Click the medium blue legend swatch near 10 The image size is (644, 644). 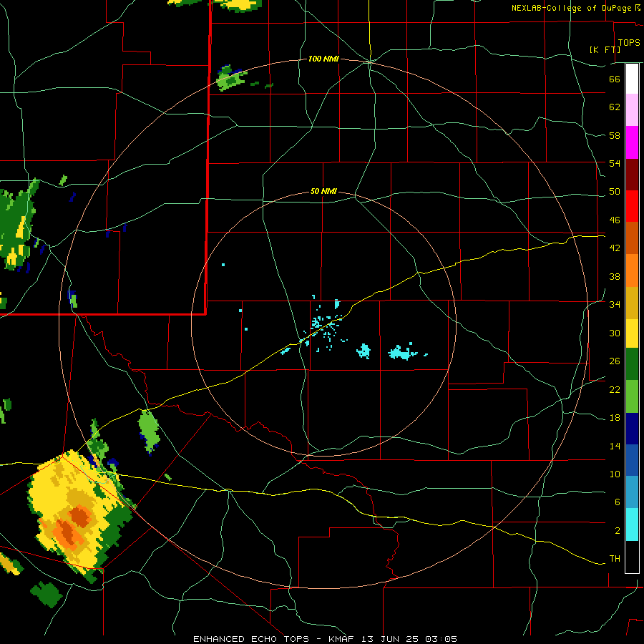click(632, 460)
